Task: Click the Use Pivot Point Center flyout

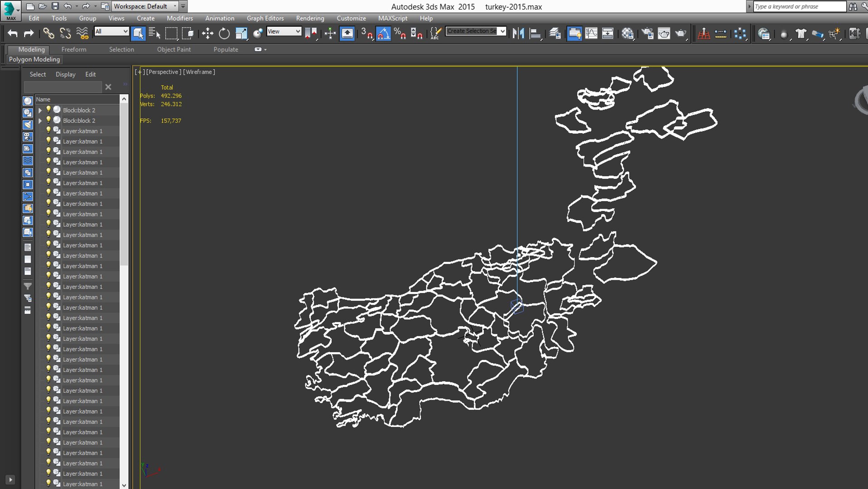Action: [311, 34]
